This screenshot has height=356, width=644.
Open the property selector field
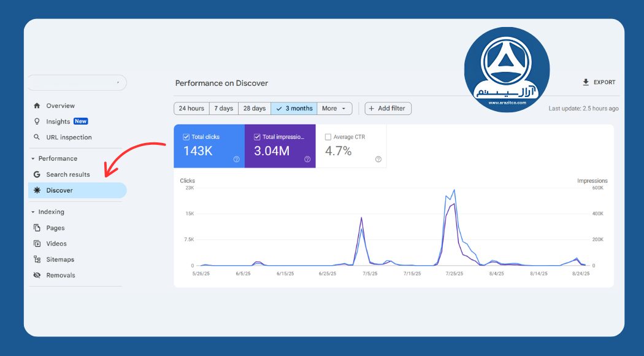point(76,82)
